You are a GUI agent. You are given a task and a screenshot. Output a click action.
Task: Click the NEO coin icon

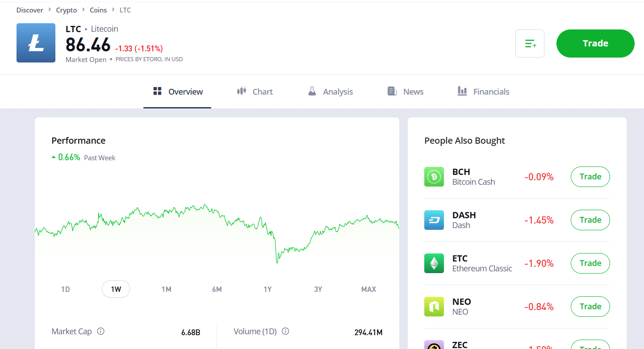(434, 307)
